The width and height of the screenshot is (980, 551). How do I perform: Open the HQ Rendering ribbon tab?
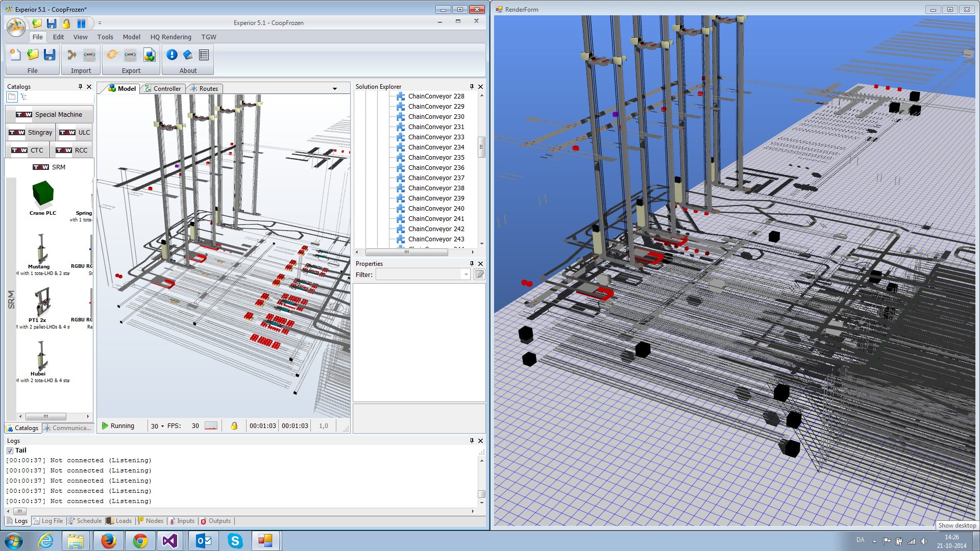point(170,37)
